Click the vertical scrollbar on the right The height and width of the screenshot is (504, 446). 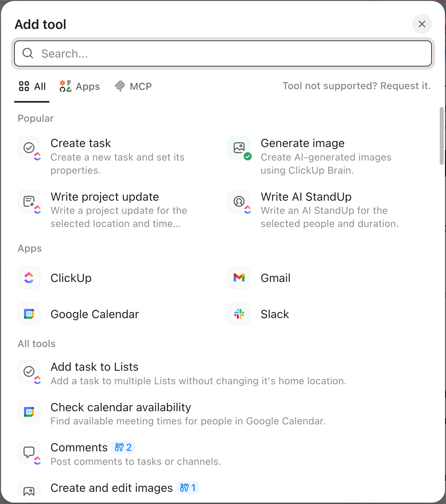(x=441, y=135)
